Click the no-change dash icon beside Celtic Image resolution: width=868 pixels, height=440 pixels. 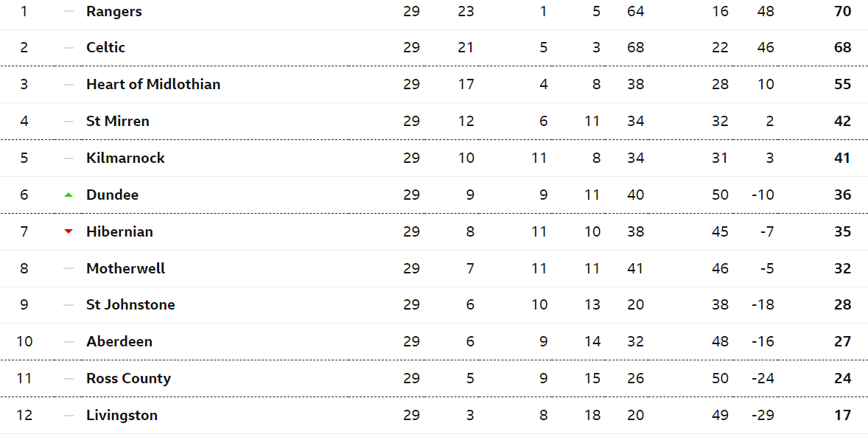(x=69, y=48)
